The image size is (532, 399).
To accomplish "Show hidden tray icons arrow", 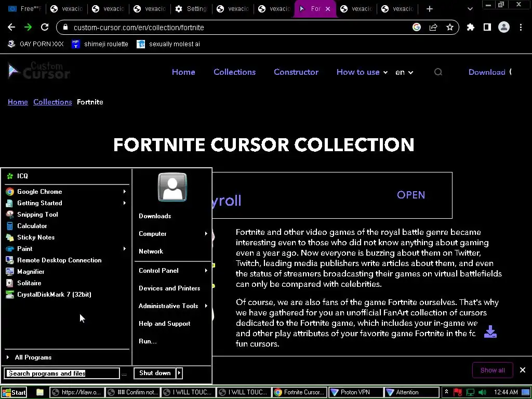I will tap(446, 392).
